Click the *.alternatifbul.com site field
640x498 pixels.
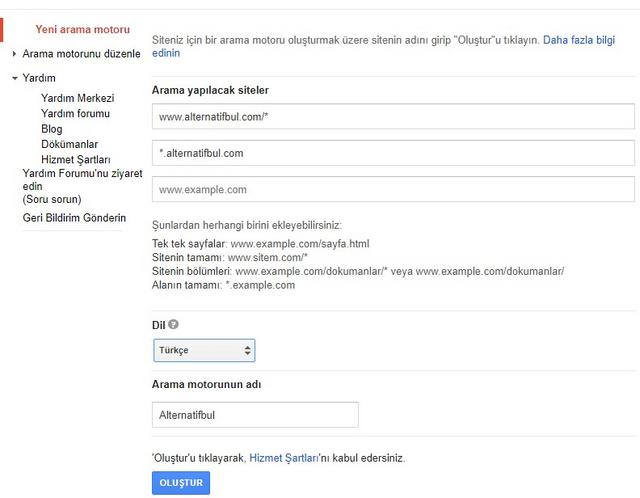[x=393, y=153]
